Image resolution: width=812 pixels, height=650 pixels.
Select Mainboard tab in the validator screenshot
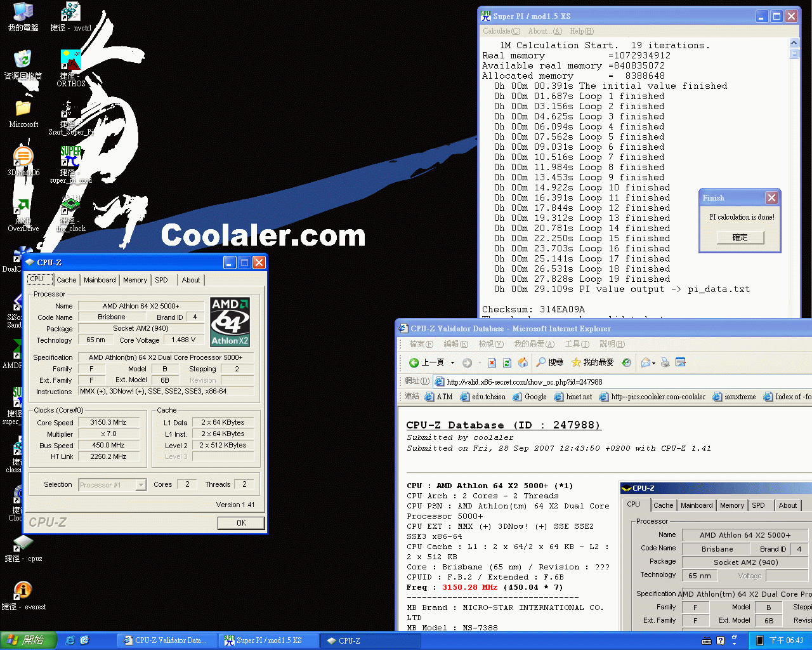point(697,505)
